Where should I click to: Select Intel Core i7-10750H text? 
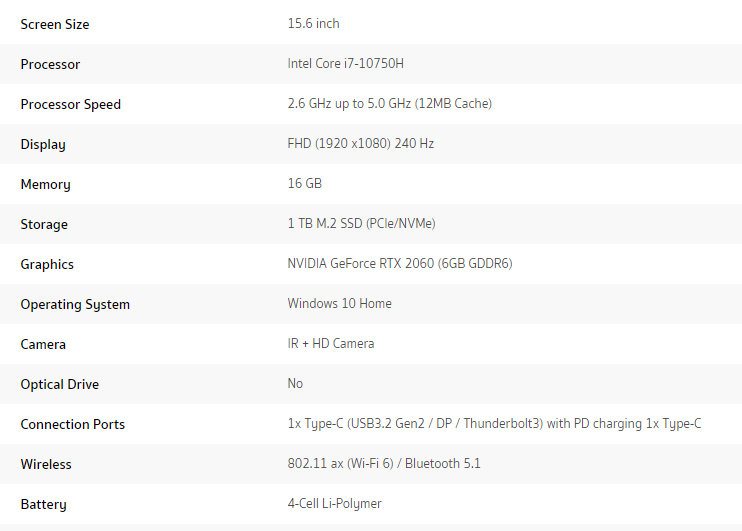[x=345, y=63]
